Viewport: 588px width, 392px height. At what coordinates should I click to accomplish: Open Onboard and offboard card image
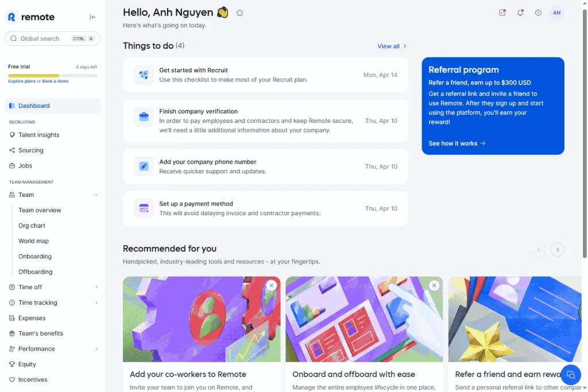click(364, 319)
